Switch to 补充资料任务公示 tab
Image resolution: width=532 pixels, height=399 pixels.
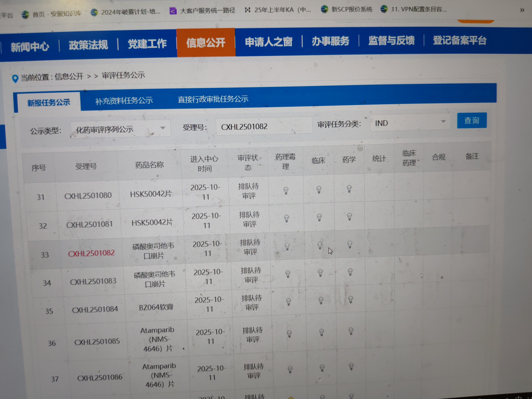124,101
